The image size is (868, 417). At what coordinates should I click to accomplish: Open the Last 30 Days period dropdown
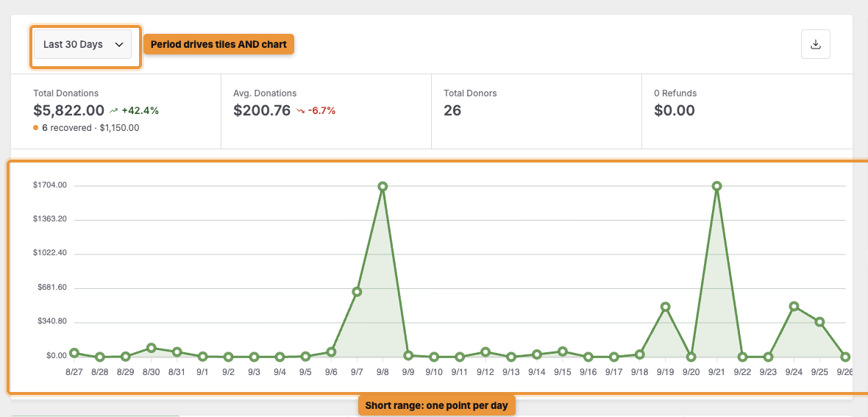82,44
